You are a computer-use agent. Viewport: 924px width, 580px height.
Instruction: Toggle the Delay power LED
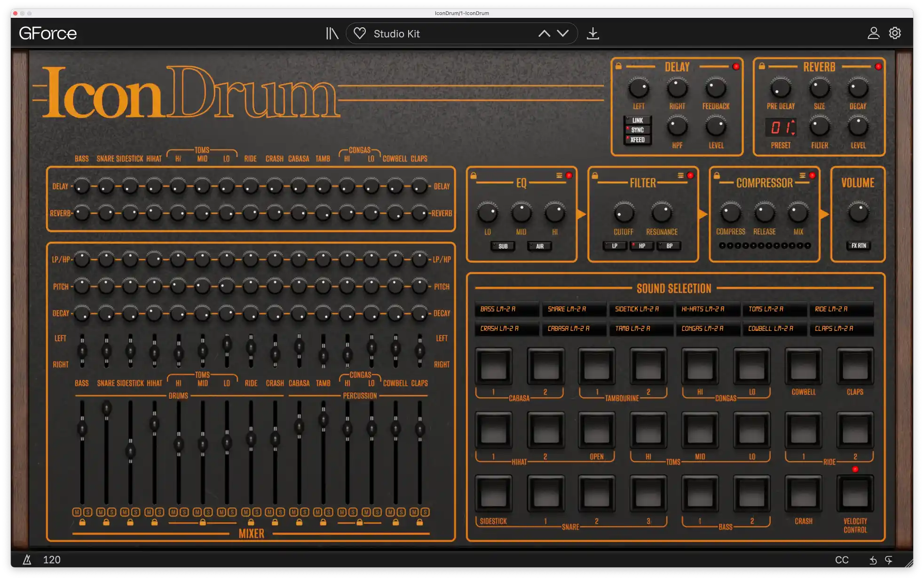point(736,67)
